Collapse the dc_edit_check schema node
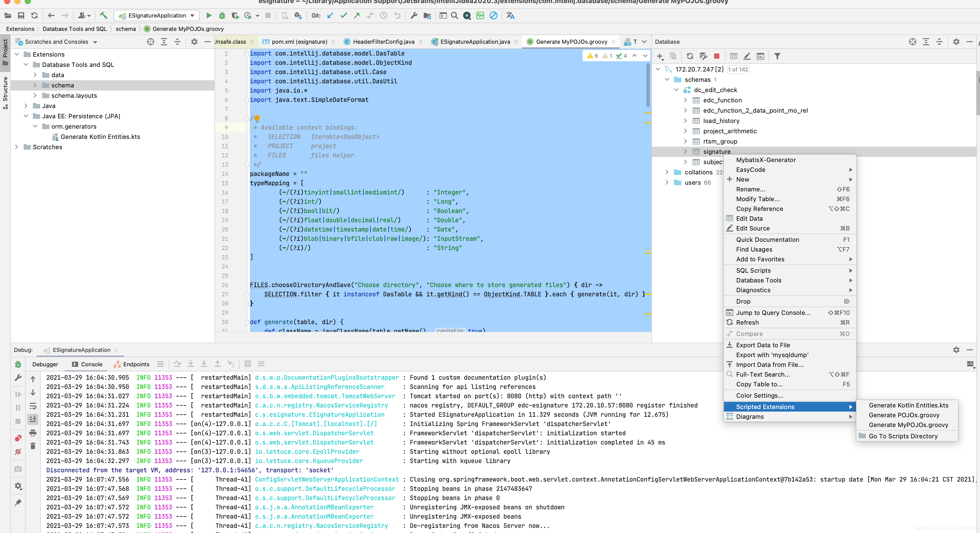 coord(676,90)
